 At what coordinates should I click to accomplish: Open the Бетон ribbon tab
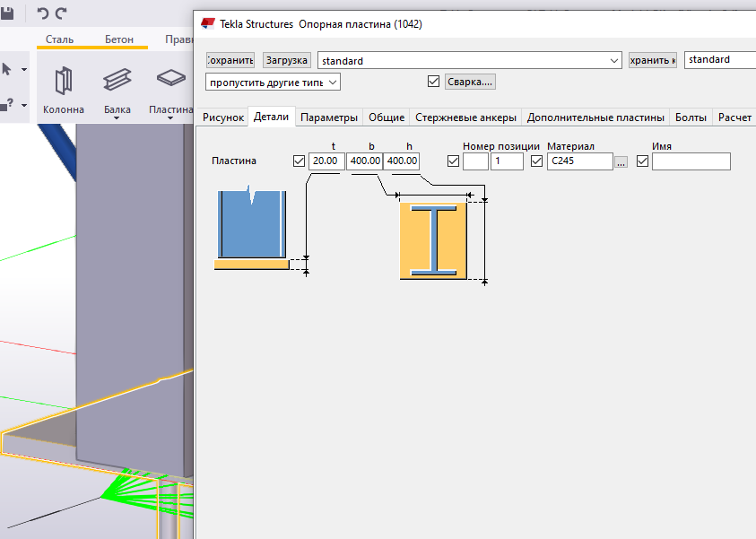(x=118, y=39)
